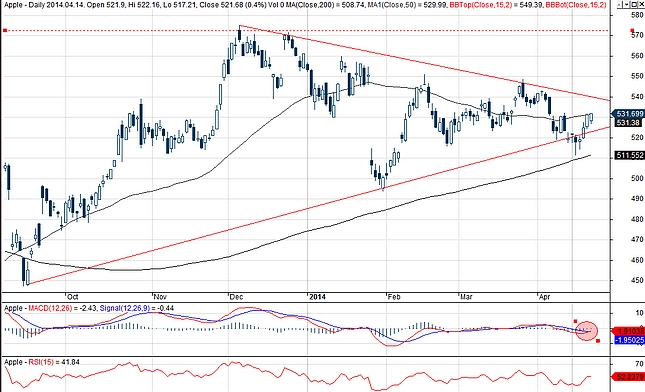Viewport: 645px width, 392px height.
Task: Click the 531.699 price tag on the axis
Action: (x=629, y=114)
